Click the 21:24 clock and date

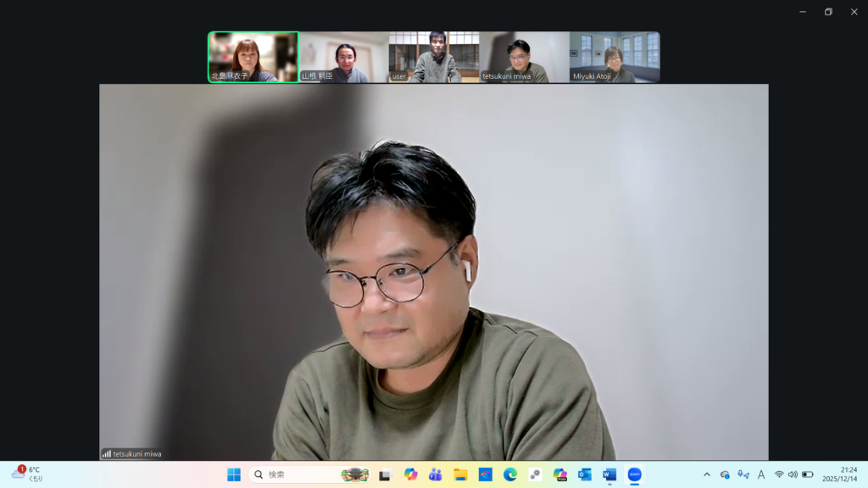838,474
